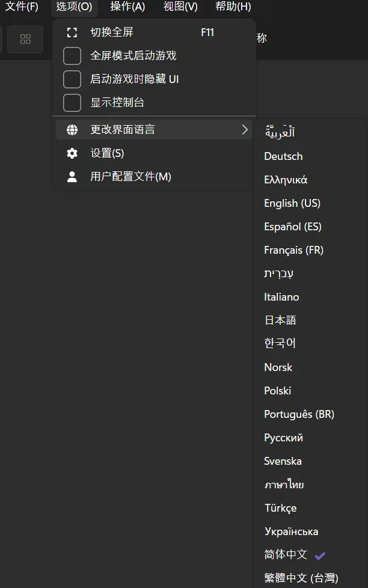Viewport: 368px width, 588px height.
Task: Choose Українська in the language submenu
Action: pyautogui.click(x=291, y=531)
